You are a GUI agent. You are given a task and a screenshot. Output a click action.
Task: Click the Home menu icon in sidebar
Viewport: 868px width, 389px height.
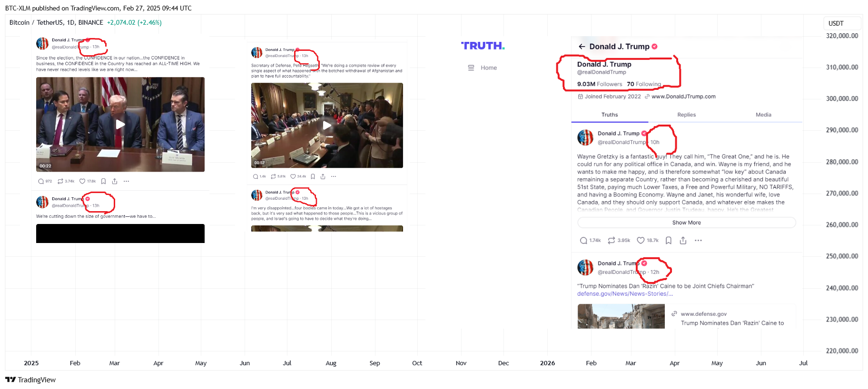tap(471, 68)
